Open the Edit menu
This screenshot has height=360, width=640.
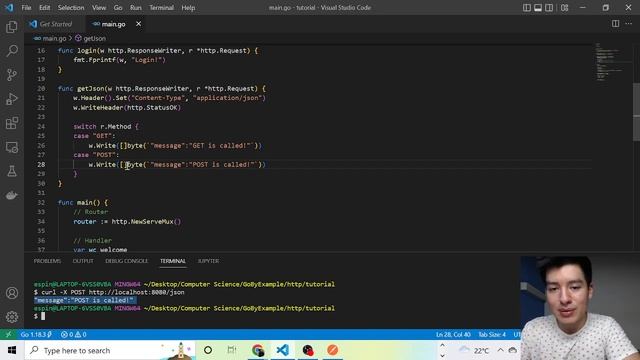[44, 8]
